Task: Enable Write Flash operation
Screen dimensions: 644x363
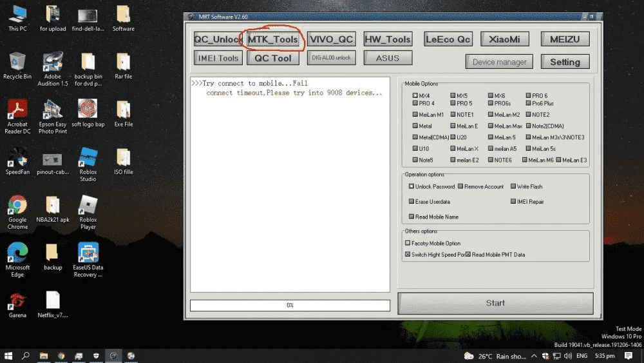Action: [x=513, y=186]
